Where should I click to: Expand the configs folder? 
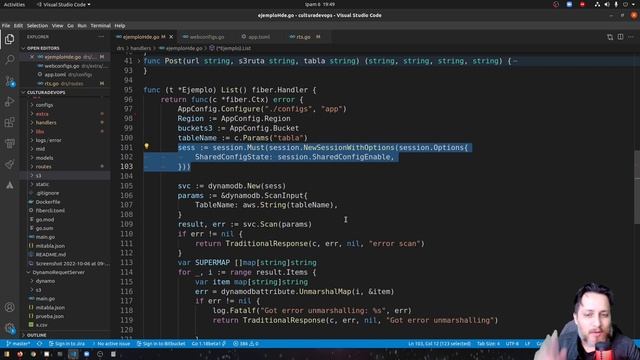[x=44, y=105]
